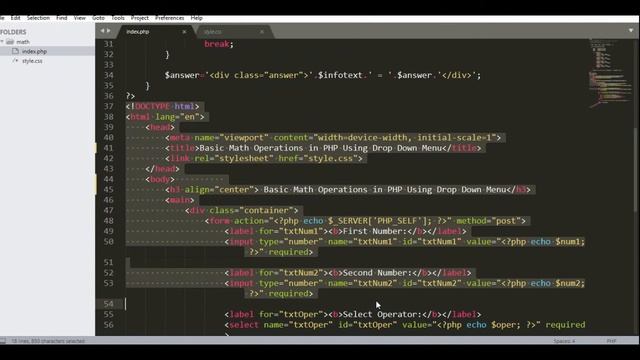Click the closing PHP tag on line 36
Image resolution: width=640 pixels, height=360 pixels.
pyautogui.click(x=130, y=96)
